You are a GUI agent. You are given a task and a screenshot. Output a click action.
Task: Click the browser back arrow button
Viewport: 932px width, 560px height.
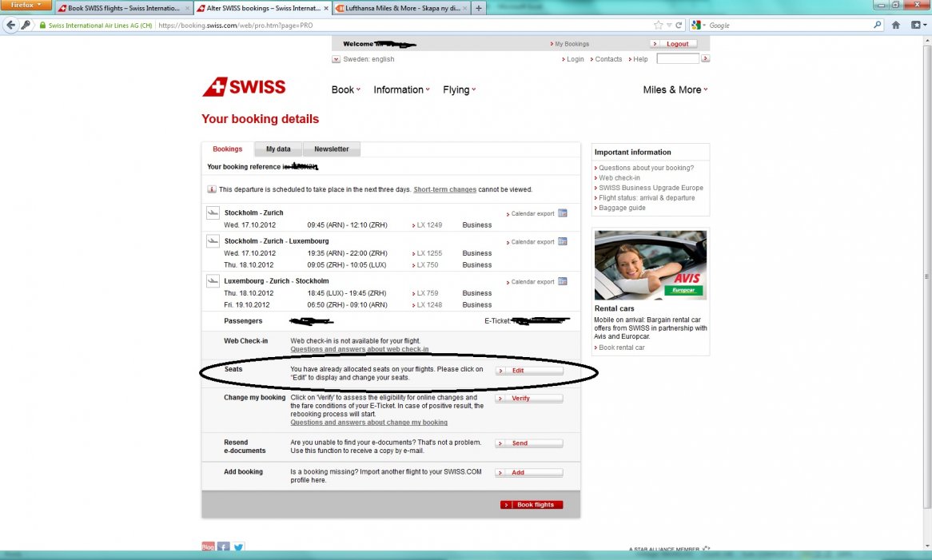[11, 26]
